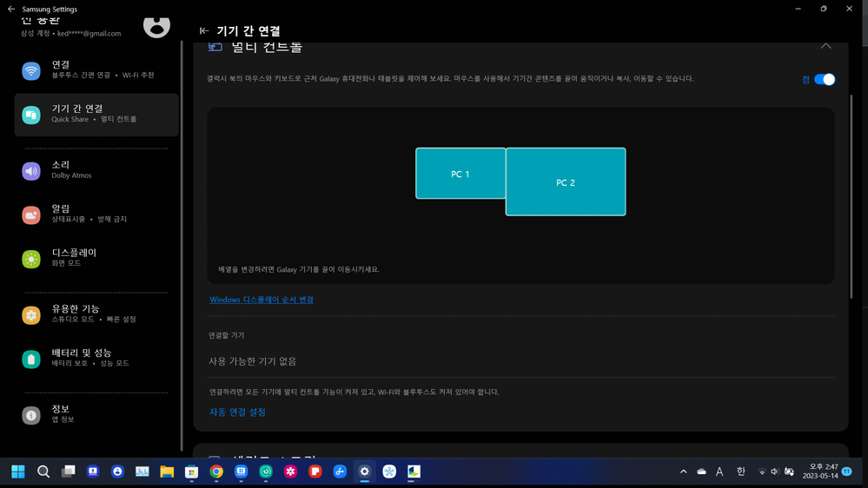Toggle the 한 Korean input indicator

pos(740,472)
